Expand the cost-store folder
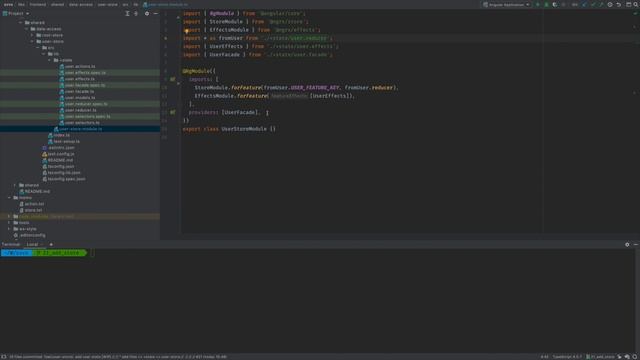The image size is (640, 360). tap(32, 35)
